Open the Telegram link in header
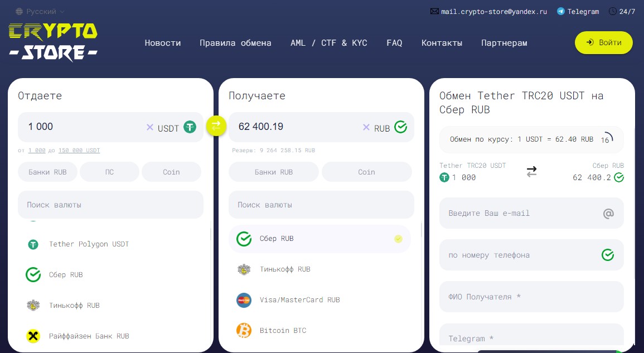Screen dimensions: 644x353 click(x=583, y=12)
